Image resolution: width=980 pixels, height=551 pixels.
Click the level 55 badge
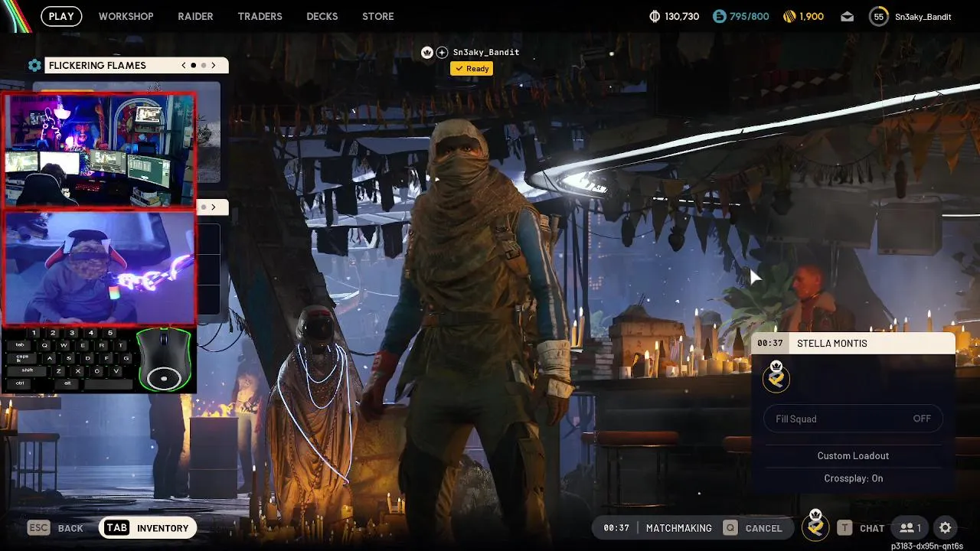point(878,16)
